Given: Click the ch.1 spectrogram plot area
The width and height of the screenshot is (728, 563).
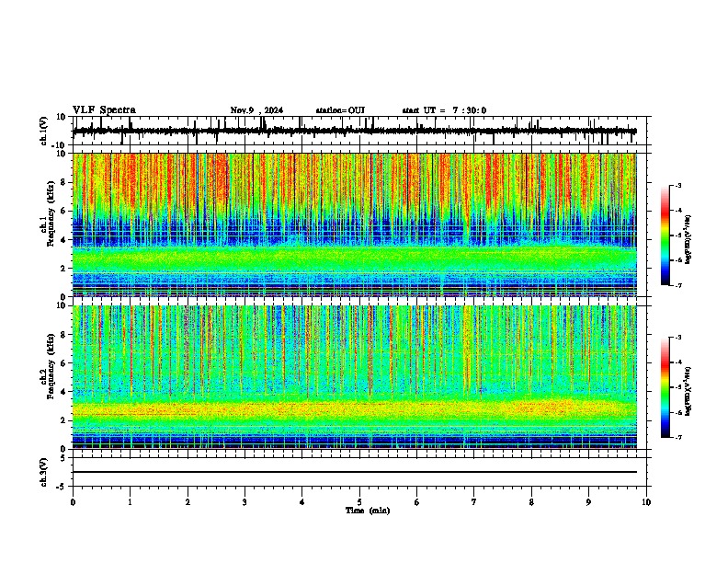Looking at the screenshot, I should [354, 224].
